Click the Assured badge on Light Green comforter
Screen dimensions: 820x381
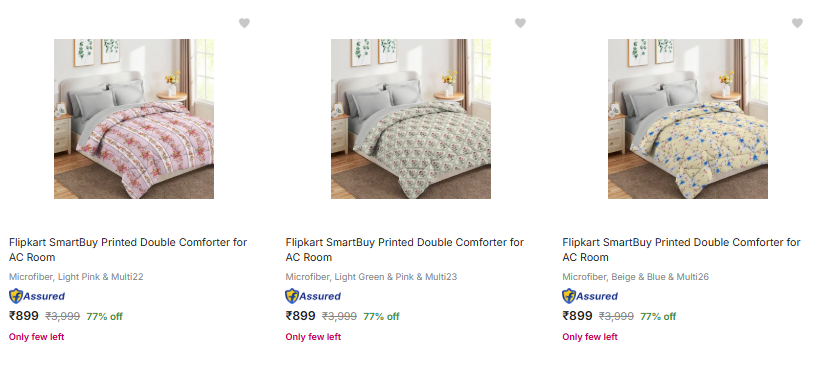[x=313, y=296]
